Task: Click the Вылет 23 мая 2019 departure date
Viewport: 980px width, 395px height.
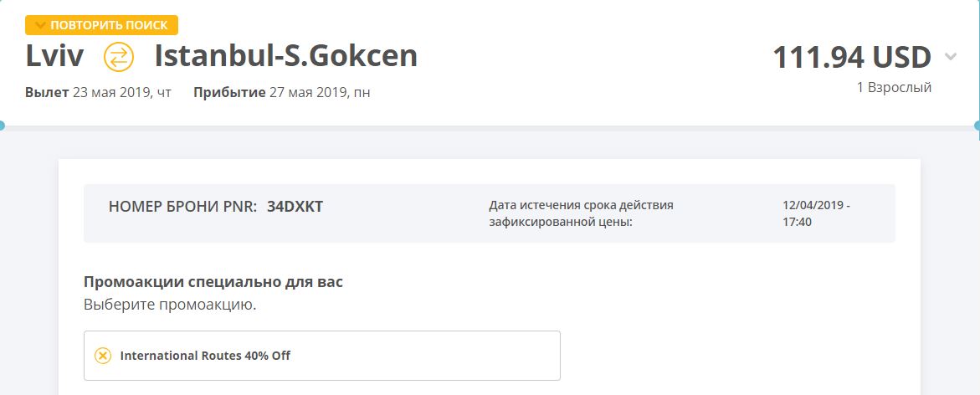Action: coord(98,93)
